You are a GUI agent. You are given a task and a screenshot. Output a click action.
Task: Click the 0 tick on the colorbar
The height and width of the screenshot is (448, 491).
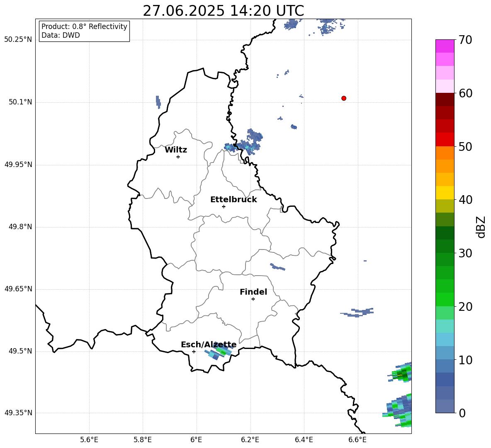click(462, 413)
